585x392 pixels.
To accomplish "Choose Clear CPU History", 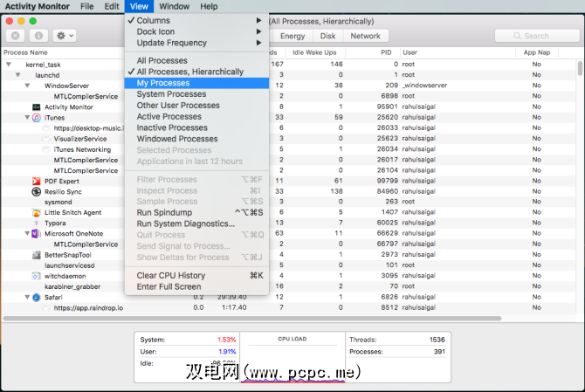I will pyautogui.click(x=196, y=276).
